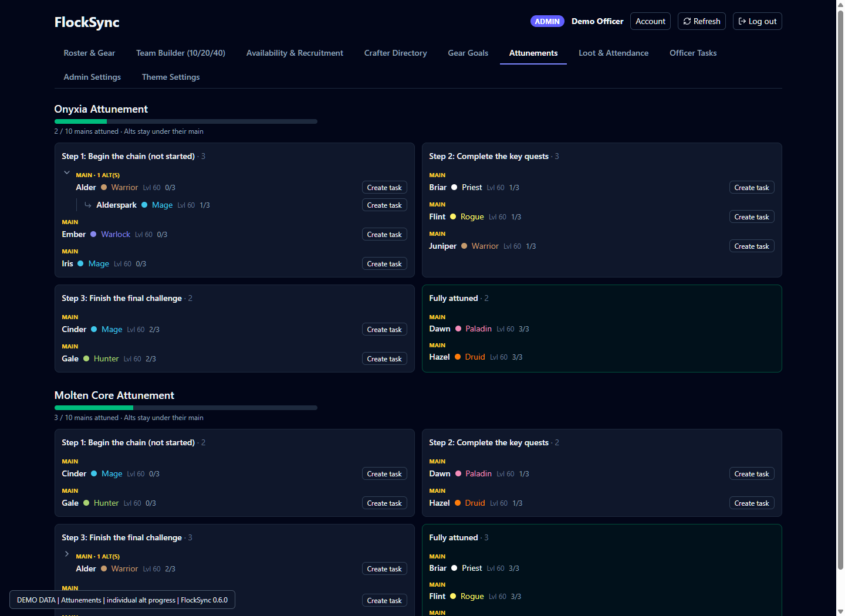
Task: Create task for Cinder in Onyxia Step 3
Action: pyautogui.click(x=384, y=330)
